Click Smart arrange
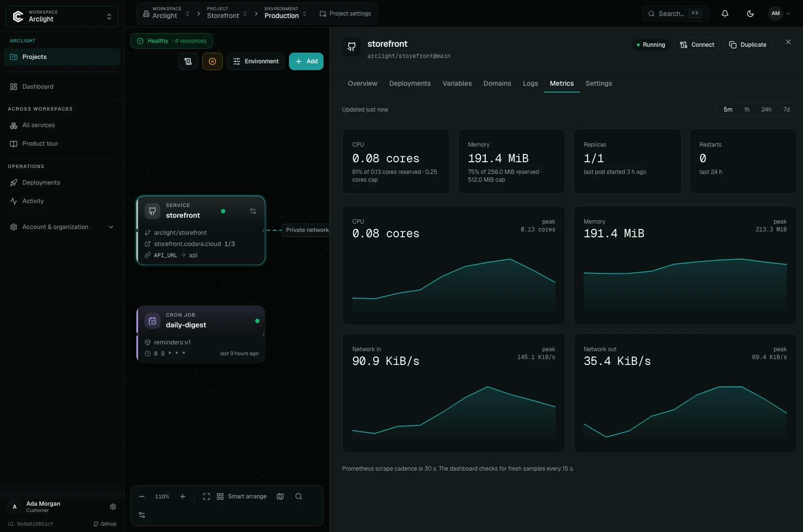The width and height of the screenshot is (803, 532). pyautogui.click(x=242, y=496)
